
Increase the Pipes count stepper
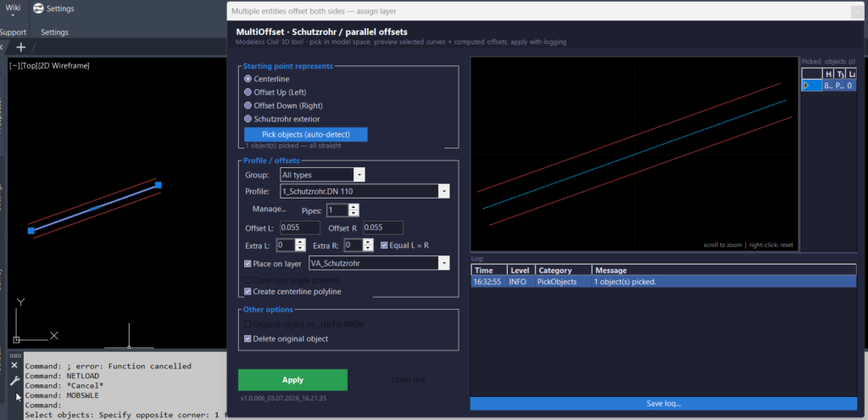353,207
